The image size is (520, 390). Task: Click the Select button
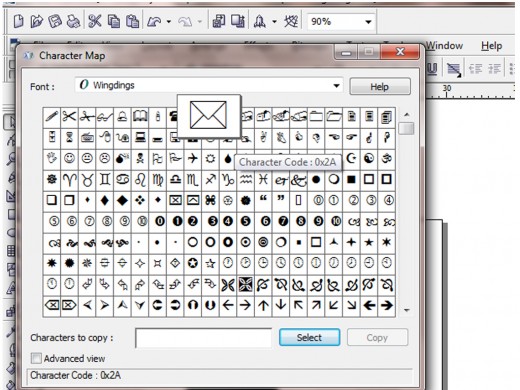pos(309,337)
